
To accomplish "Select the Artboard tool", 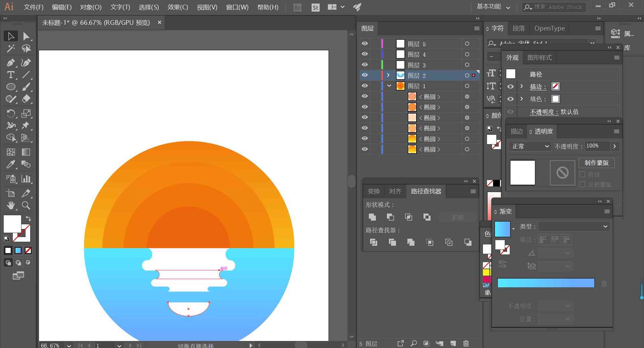I will [x=11, y=193].
